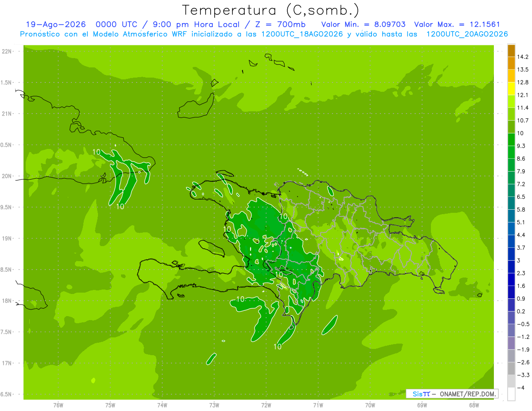Screen dimensions: 532x411
Task: Click the '-2.6' color scale label
Action: [x=523, y=362]
